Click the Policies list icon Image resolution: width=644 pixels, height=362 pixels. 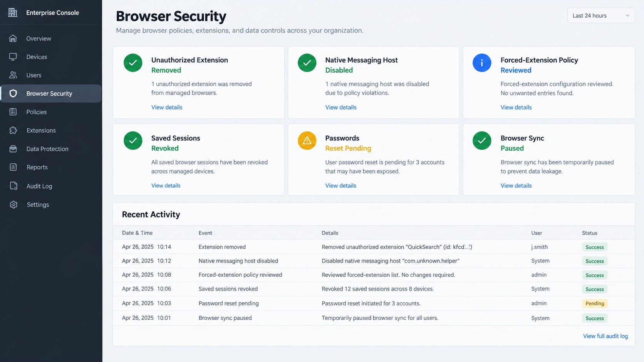[x=13, y=112]
